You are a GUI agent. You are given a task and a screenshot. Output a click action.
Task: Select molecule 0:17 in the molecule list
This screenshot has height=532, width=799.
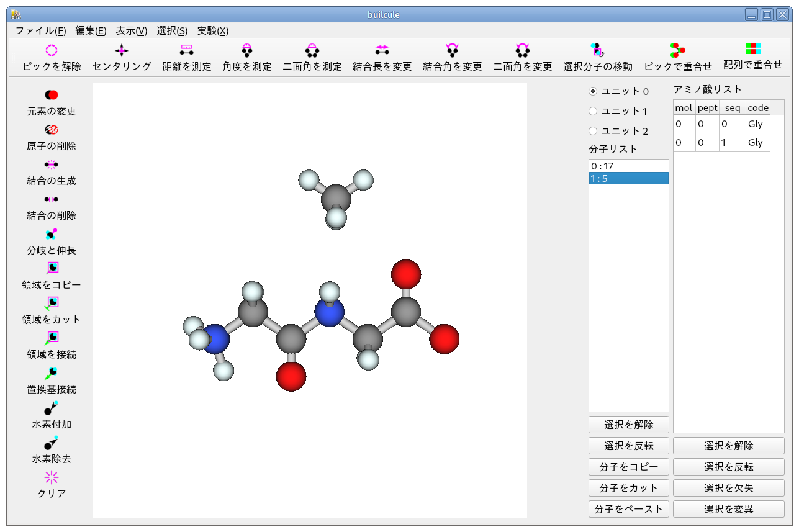[628, 165]
